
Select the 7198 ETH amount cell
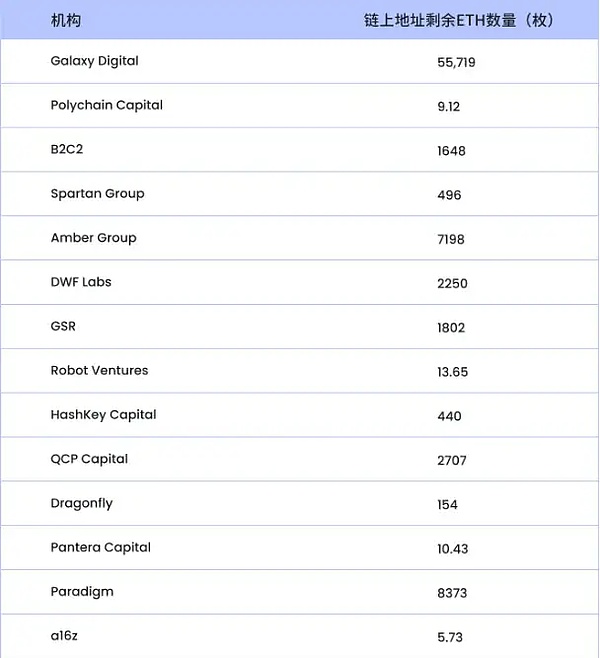coord(451,239)
